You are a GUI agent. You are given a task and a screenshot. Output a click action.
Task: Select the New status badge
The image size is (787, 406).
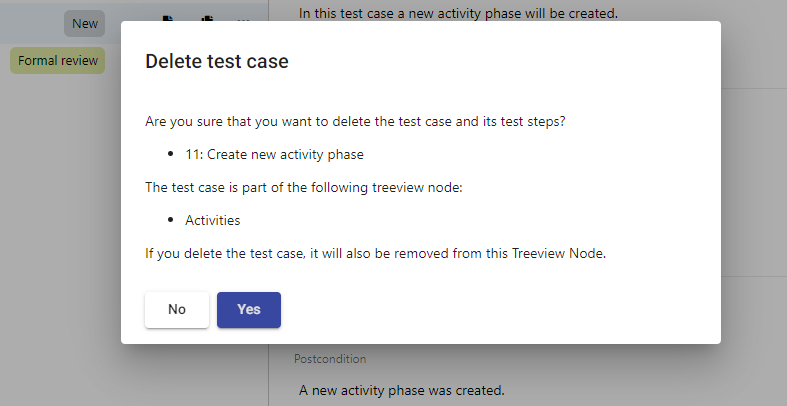click(x=85, y=23)
